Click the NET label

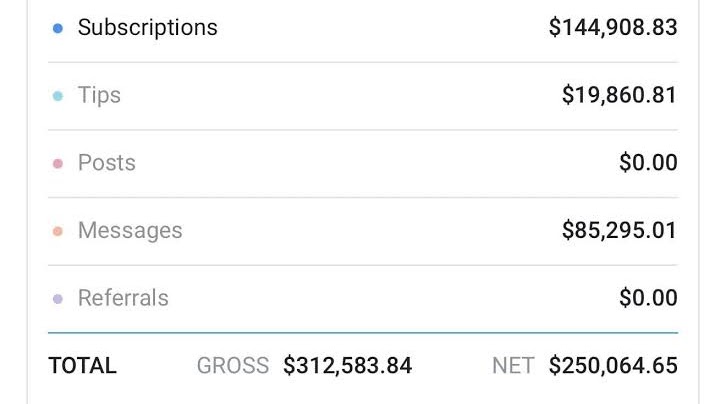(x=513, y=366)
